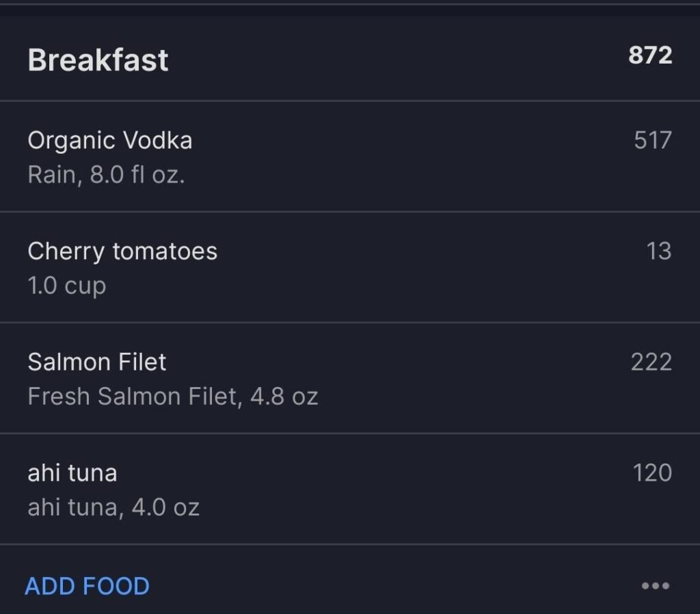Tap the Rain, 8.0 fl oz. serving detail
Viewport: 700px width, 614px height.
pos(108,175)
